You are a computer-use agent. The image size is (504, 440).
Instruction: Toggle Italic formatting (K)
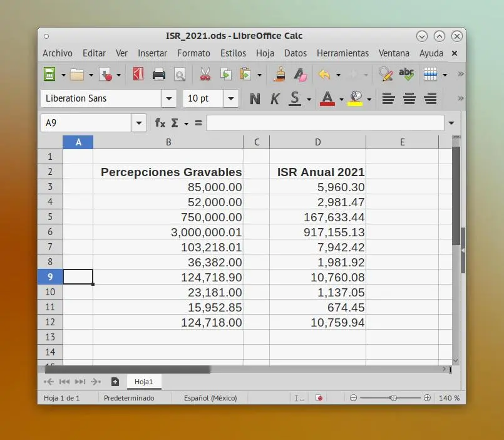pos(274,98)
